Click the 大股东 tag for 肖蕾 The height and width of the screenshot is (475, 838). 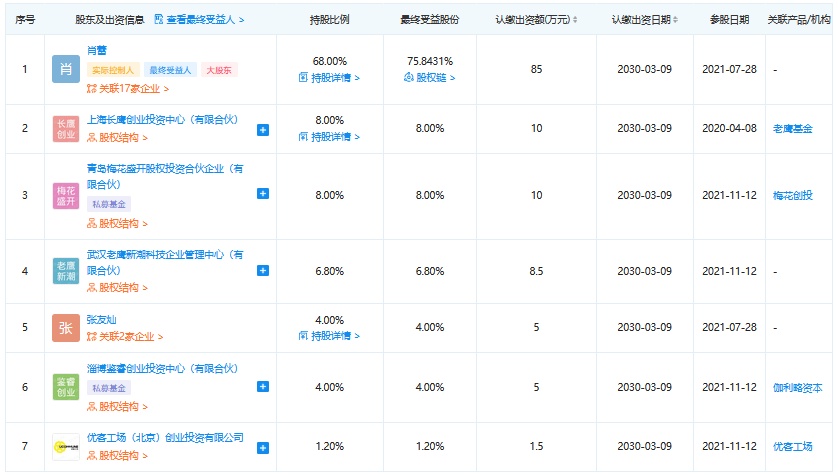tap(219, 70)
